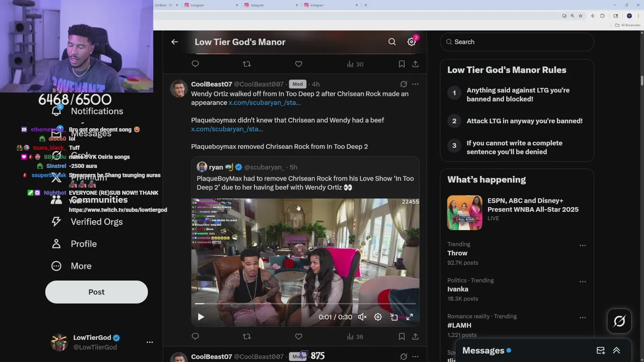Play the embedded ryan video
This screenshot has width=644, height=362.
click(x=201, y=317)
